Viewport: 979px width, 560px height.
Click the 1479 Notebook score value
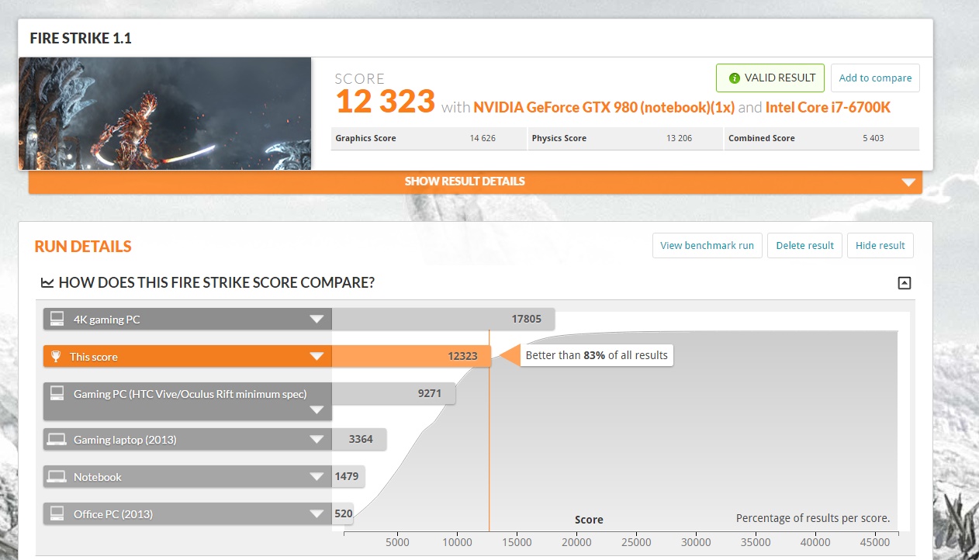tap(347, 476)
